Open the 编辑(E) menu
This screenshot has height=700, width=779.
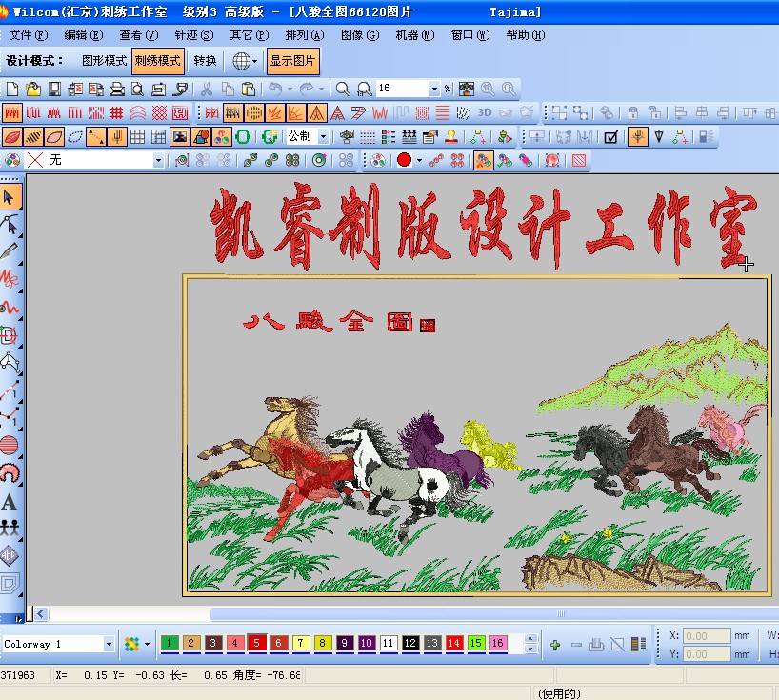pyautogui.click(x=84, y=35)
